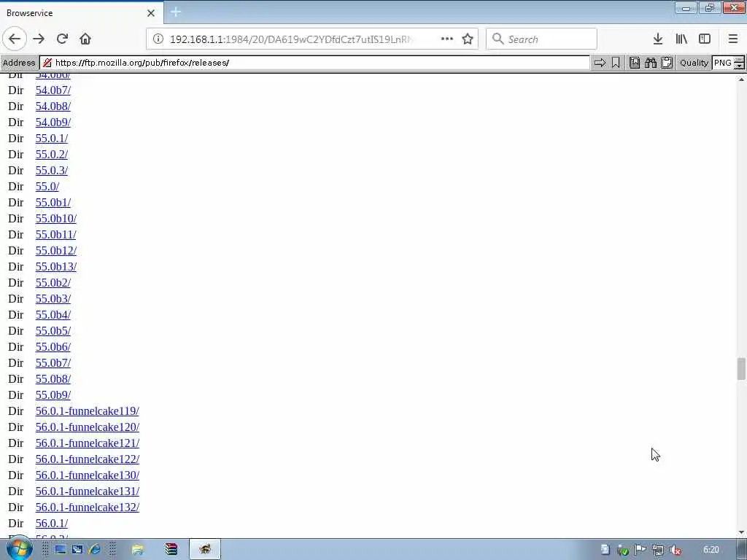Click the PNG quality field
Screen dimensions: 747x560
click(x=723, y=63)
